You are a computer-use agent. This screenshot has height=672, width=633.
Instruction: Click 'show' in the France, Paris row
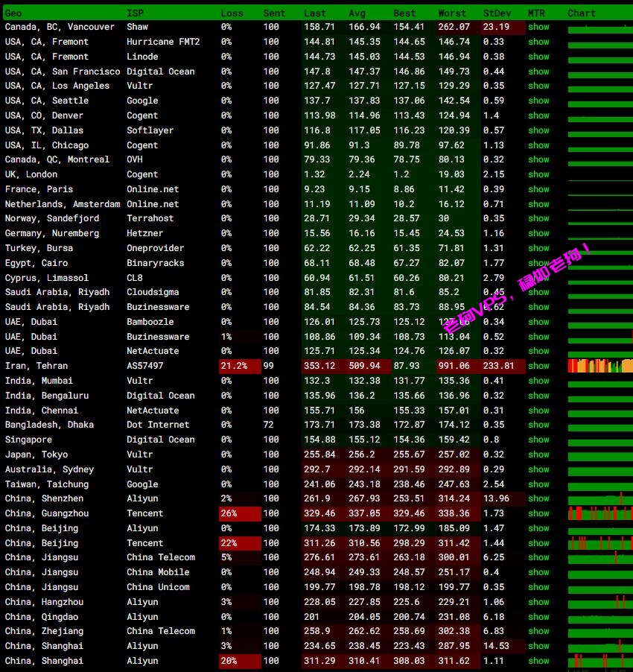538,189
